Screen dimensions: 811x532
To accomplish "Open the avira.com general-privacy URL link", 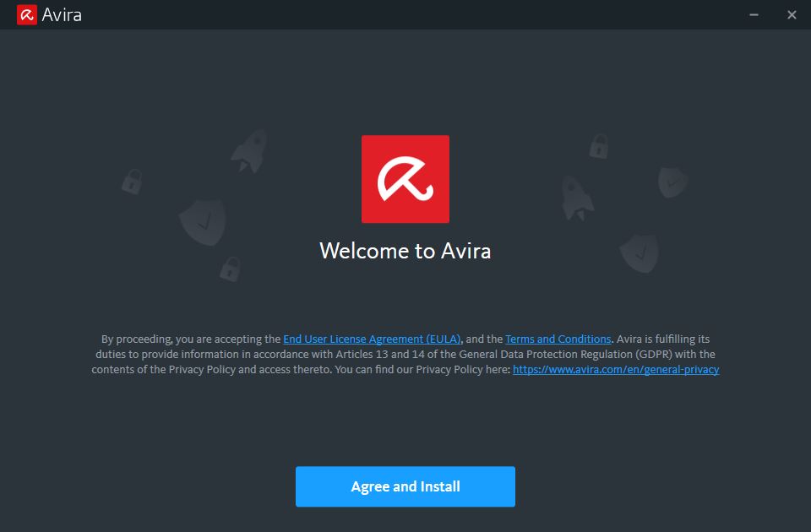I will [x=616, y=370].
